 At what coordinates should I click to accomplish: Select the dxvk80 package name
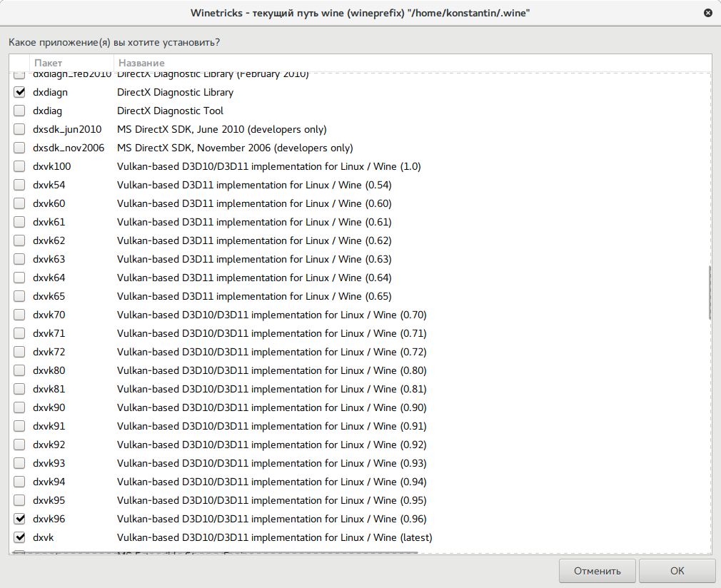pos(49,370)
